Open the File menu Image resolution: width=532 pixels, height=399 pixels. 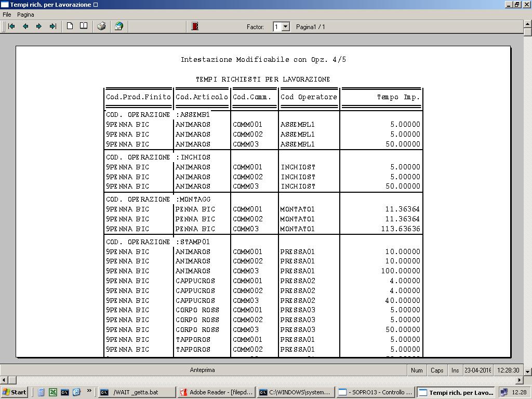(x=7, y=15)
